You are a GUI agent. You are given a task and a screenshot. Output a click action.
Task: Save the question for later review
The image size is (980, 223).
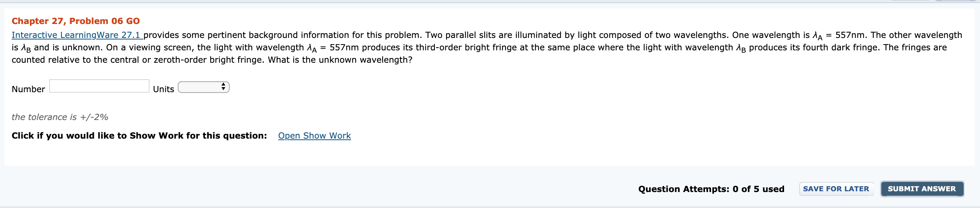836,189
